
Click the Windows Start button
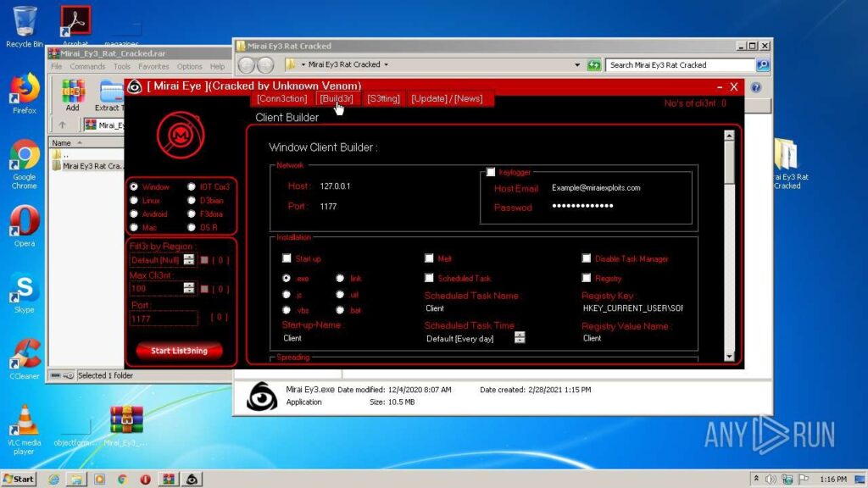pos(19,480)
